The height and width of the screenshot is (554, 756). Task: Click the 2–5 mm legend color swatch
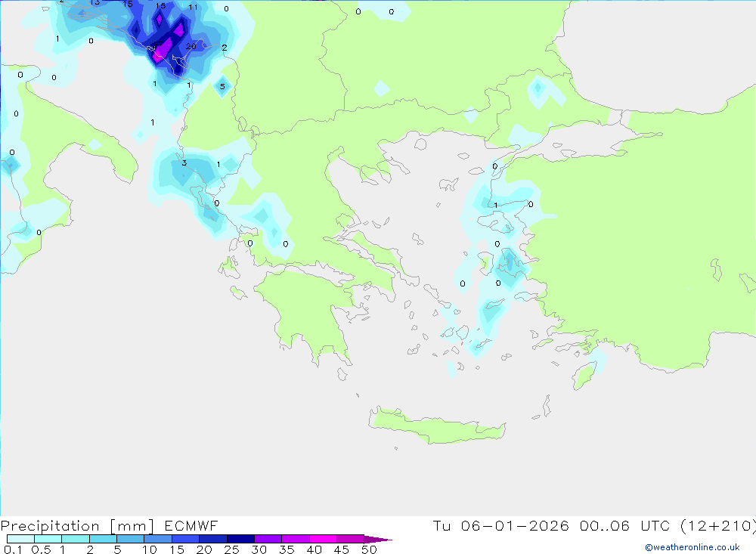(103, 539)
